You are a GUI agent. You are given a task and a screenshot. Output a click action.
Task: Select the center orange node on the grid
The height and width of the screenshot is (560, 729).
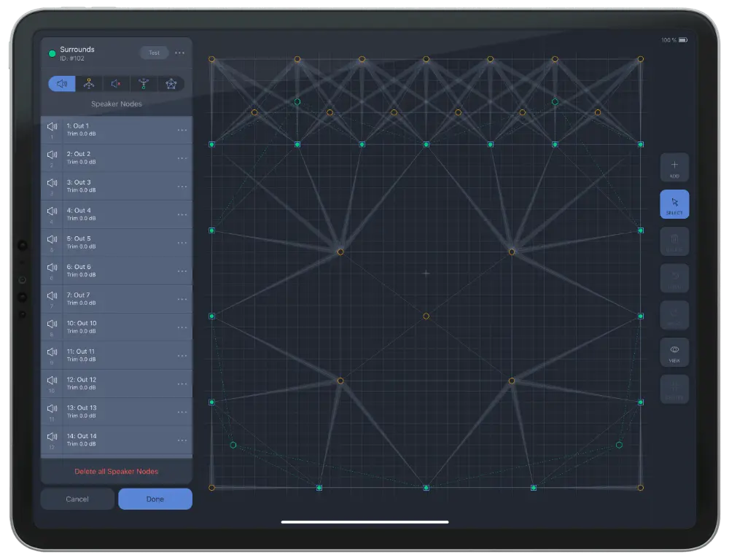pyautogui.click(x=426, y=316)
